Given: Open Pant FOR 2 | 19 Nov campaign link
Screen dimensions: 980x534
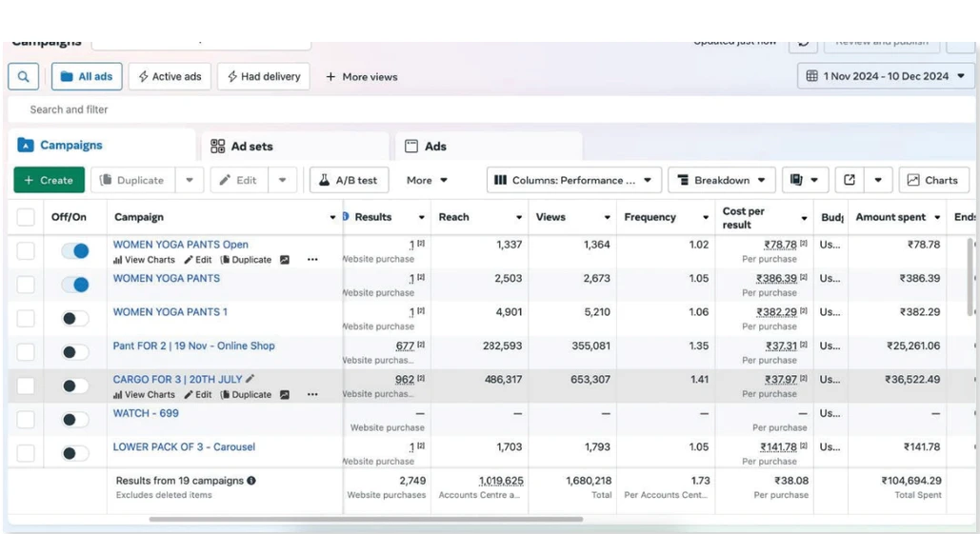Looking at the screenshot, I should 193,346.
